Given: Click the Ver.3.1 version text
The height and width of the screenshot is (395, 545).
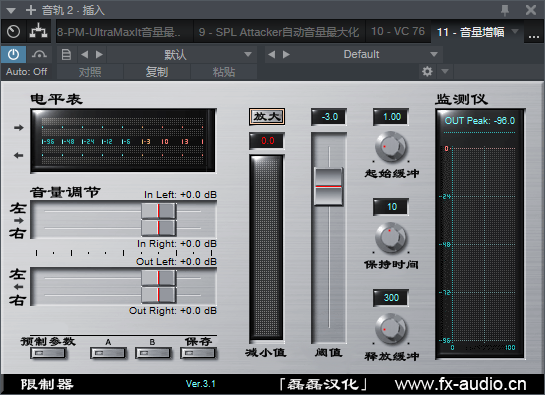Looking at the screenshot, I should pyautogui.click(x=201, y=384).
